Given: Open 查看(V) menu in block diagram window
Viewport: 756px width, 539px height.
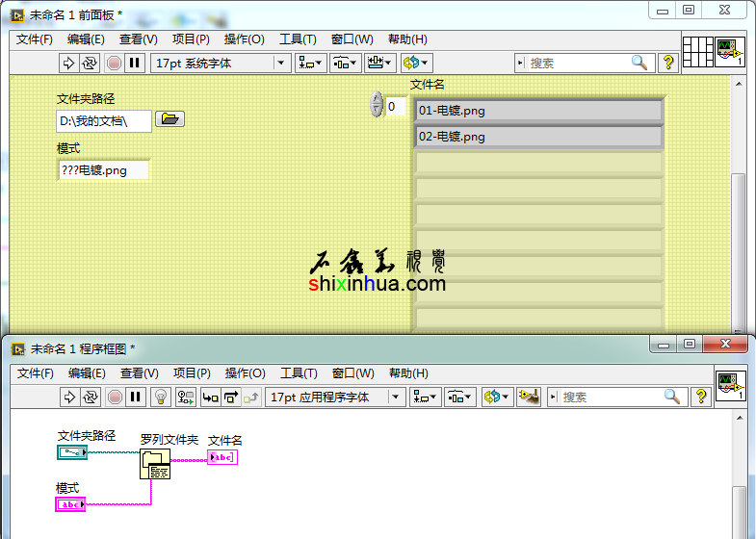Looking at the screenshot, I should [139, 373].
